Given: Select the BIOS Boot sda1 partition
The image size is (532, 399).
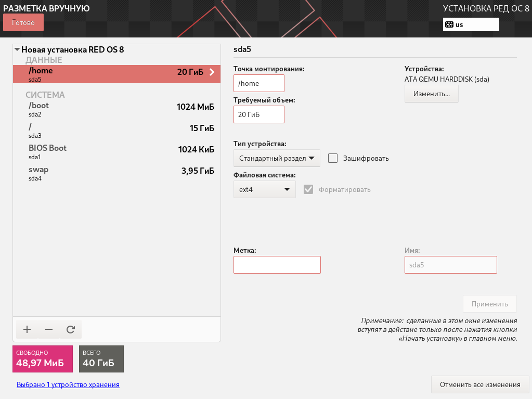Looking at the screenshot, I should [116, 152].
